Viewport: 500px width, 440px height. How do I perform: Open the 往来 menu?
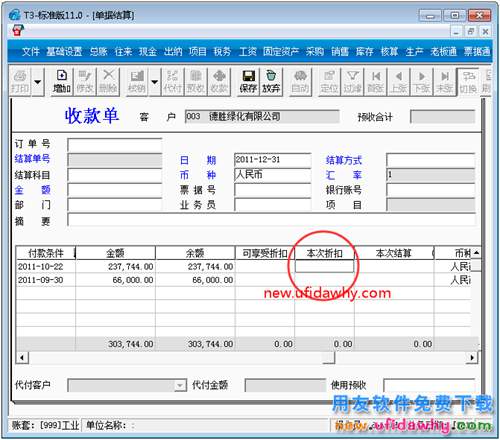point(123,51)
